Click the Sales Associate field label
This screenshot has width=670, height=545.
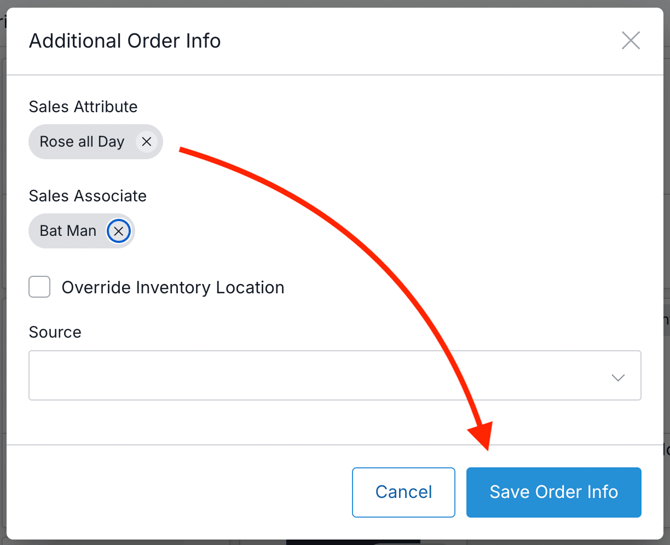87,196
